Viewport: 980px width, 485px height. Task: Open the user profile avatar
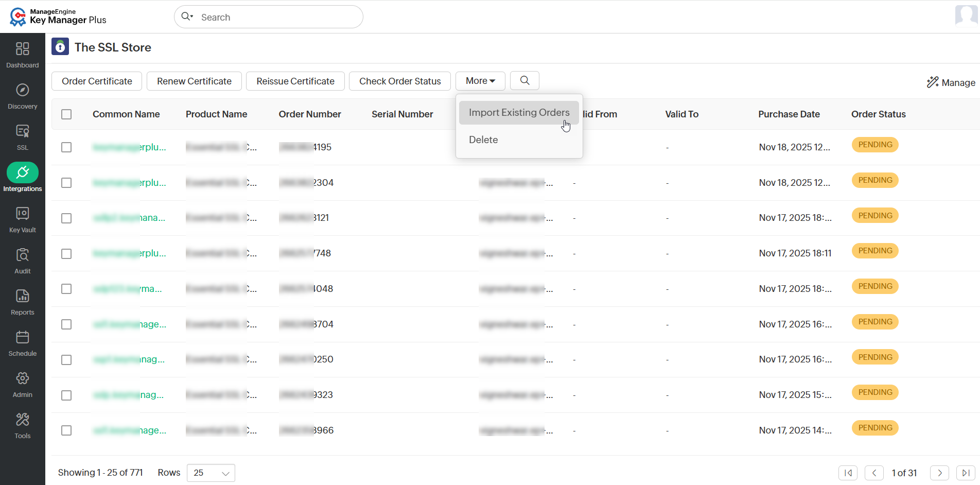[x=966, y=16]
